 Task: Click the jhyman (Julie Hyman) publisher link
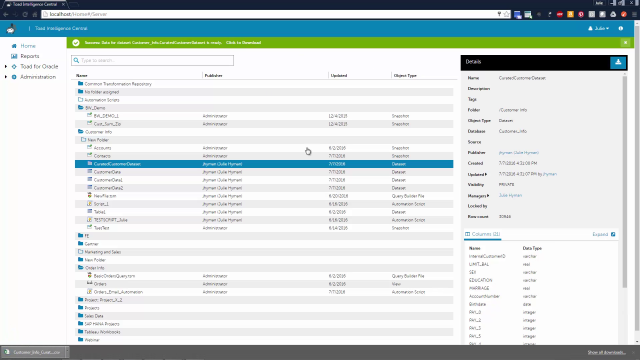[x=518, y=153]
